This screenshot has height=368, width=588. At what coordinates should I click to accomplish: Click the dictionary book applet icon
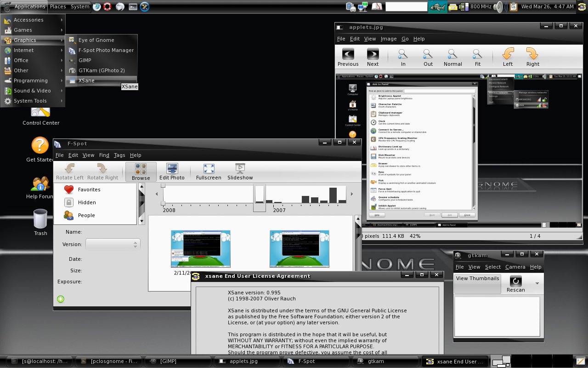377,6
